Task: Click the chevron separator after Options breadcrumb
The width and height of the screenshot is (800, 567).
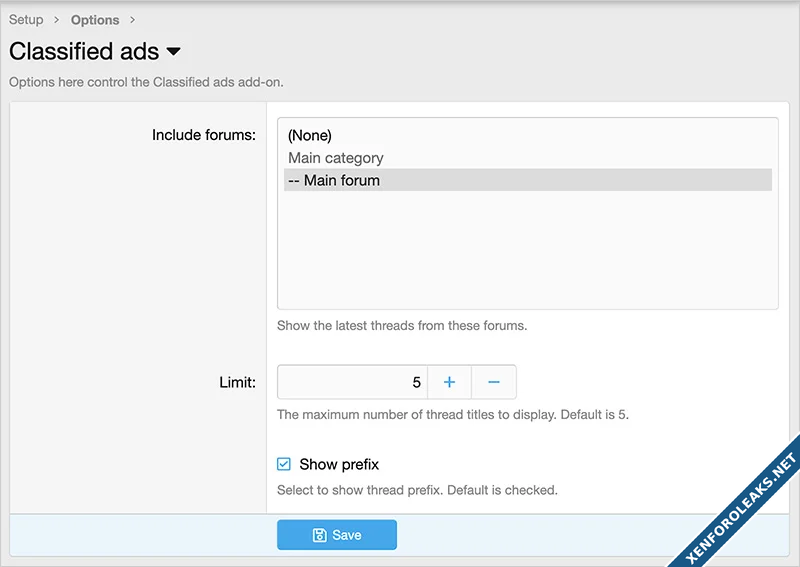Action: pyautogui.click(x=132, y=20)
